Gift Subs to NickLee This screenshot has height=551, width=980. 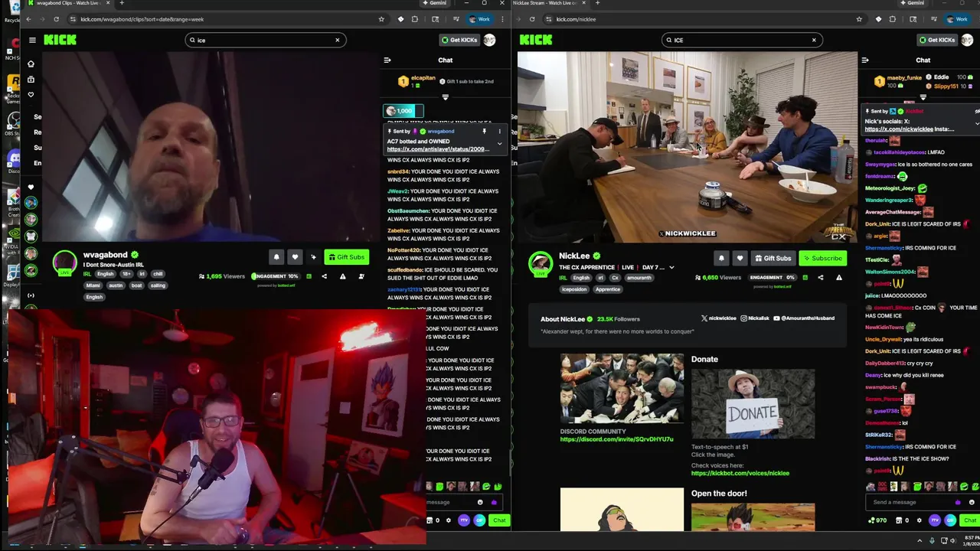(773, 259)
